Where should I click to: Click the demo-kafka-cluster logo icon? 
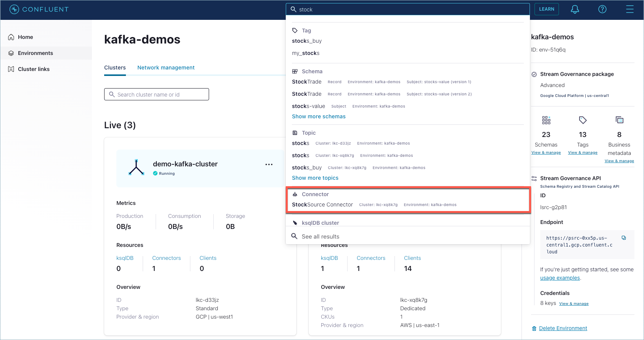click(136, 167)
